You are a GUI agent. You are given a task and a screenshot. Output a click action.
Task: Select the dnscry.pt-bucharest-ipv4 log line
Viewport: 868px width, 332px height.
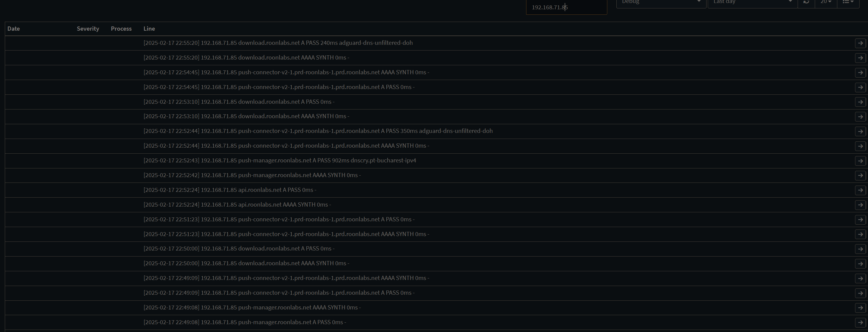280,161
